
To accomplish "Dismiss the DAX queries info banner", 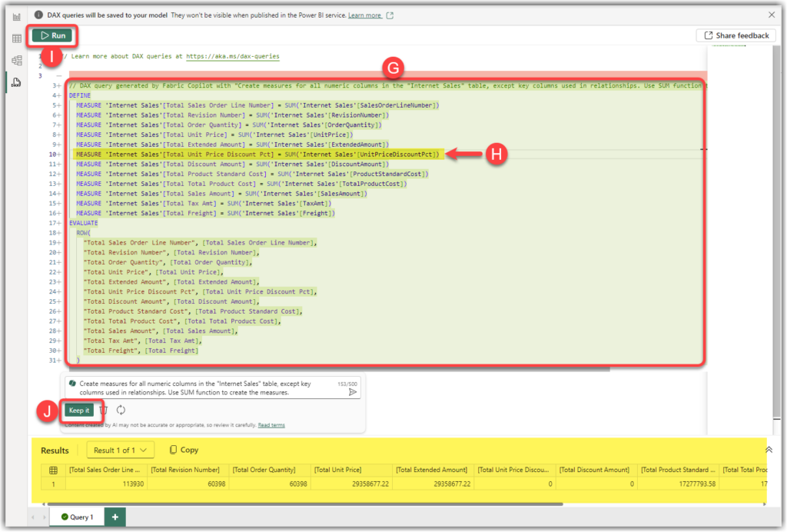I will [x=772, y=15].
